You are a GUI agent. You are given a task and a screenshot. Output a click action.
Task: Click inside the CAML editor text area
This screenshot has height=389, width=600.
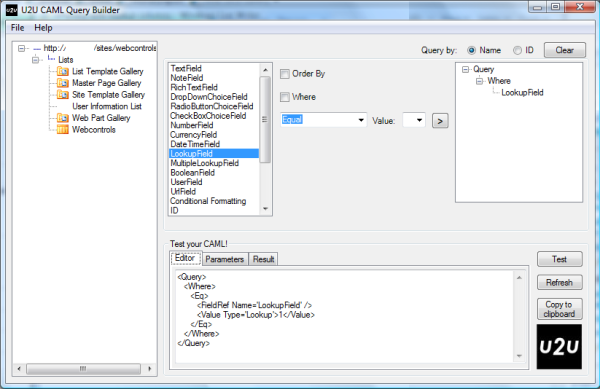click(344, 316)
